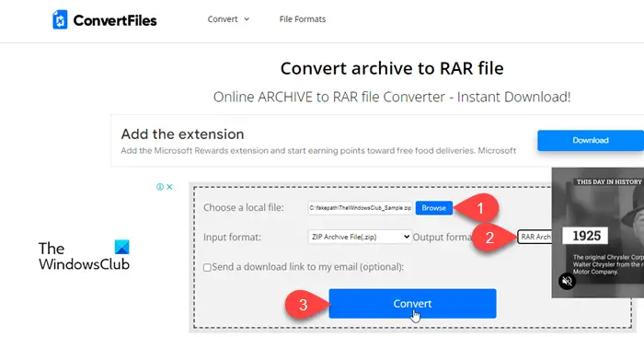Unmute the history video
The image size is (644, 337).
(x=567, y=281)
